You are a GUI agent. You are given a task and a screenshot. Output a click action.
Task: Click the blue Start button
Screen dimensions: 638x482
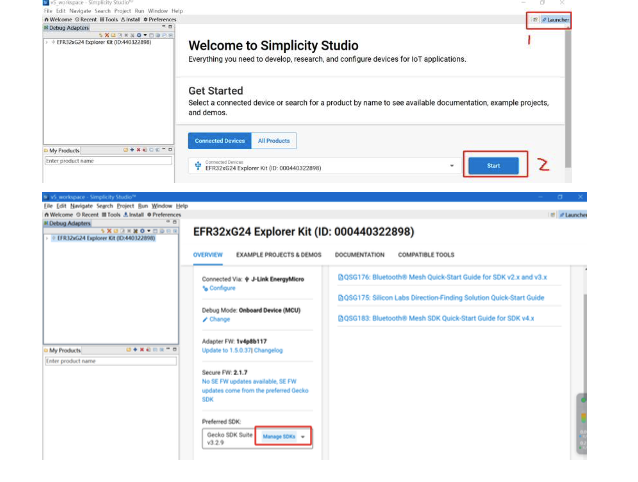(494, 166)
